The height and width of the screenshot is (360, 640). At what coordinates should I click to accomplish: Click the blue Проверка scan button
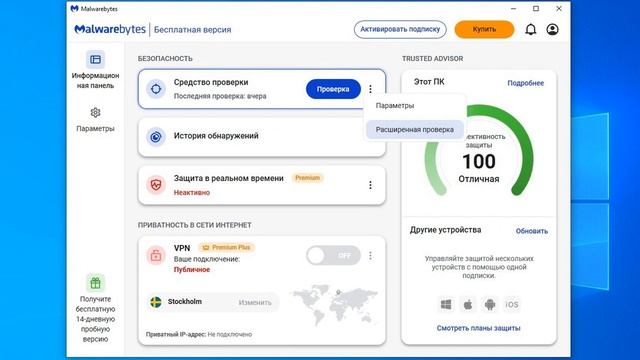[x=333, y=89]
